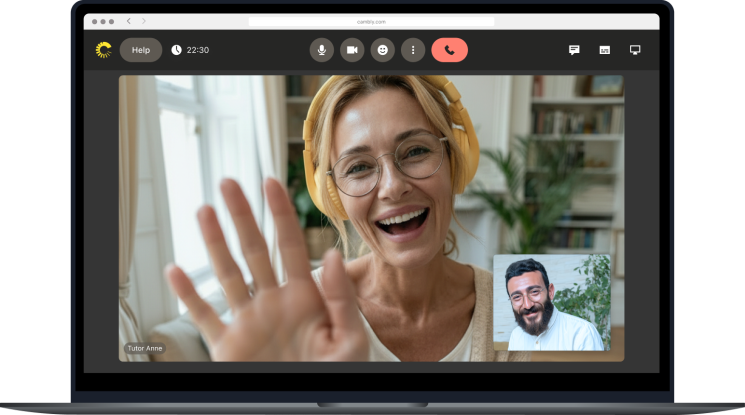
Task: Toggle the closed captions icon
Action: pos(604,50)
